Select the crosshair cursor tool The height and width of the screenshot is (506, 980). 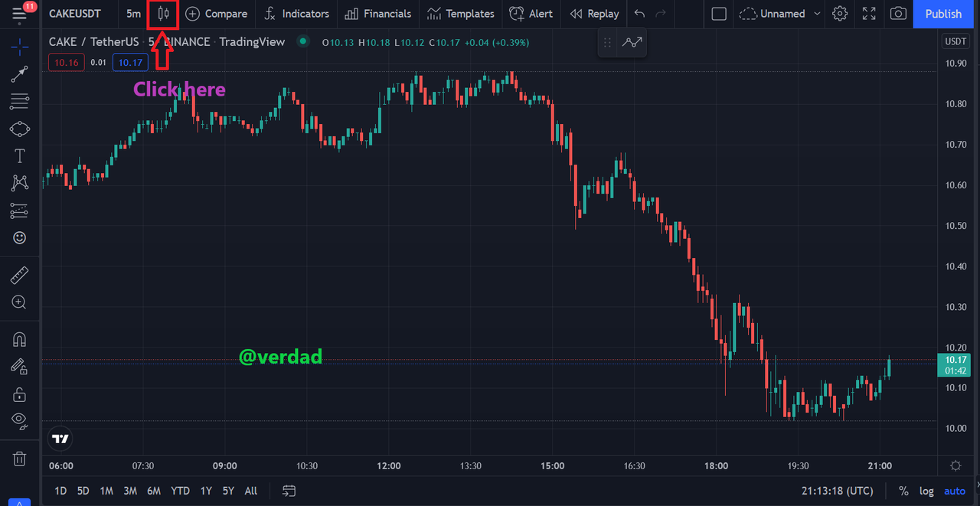[20, 47]
